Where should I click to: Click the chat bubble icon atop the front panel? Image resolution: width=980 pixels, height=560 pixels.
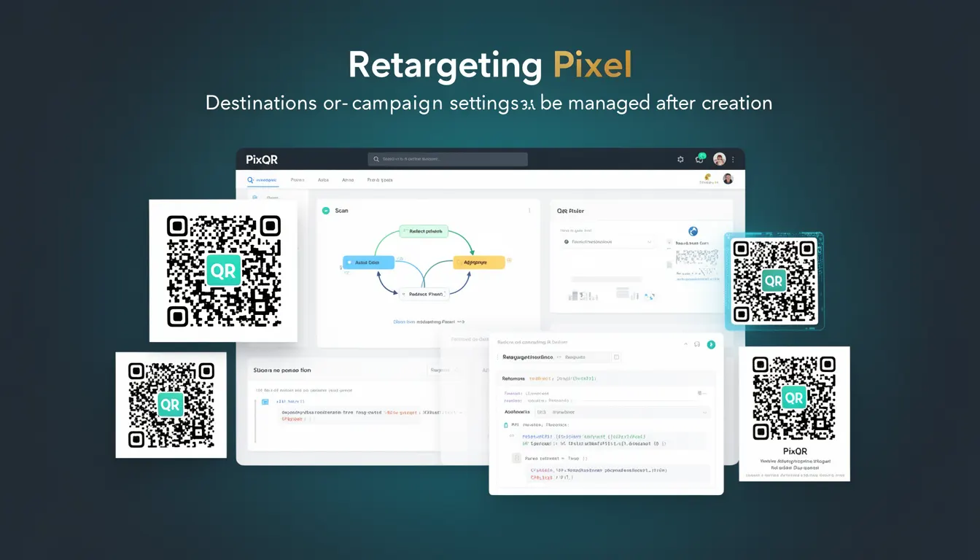coord(697,344)
